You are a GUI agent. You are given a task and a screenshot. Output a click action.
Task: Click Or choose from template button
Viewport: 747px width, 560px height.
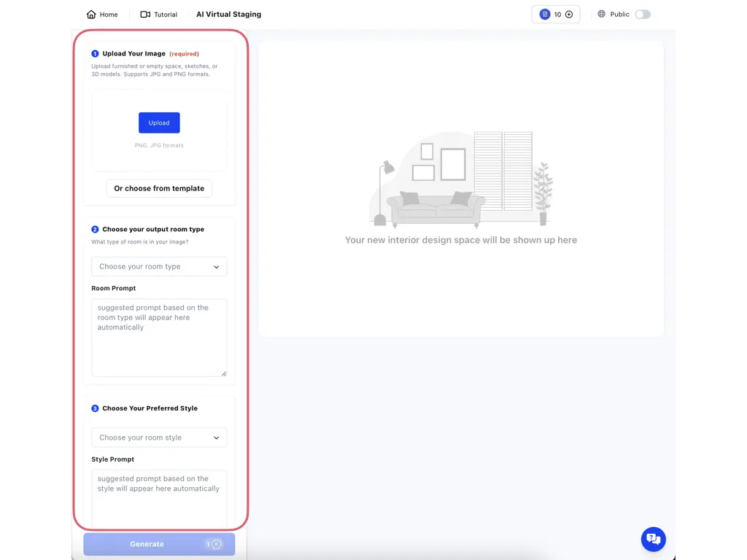(x=159, y=188)
